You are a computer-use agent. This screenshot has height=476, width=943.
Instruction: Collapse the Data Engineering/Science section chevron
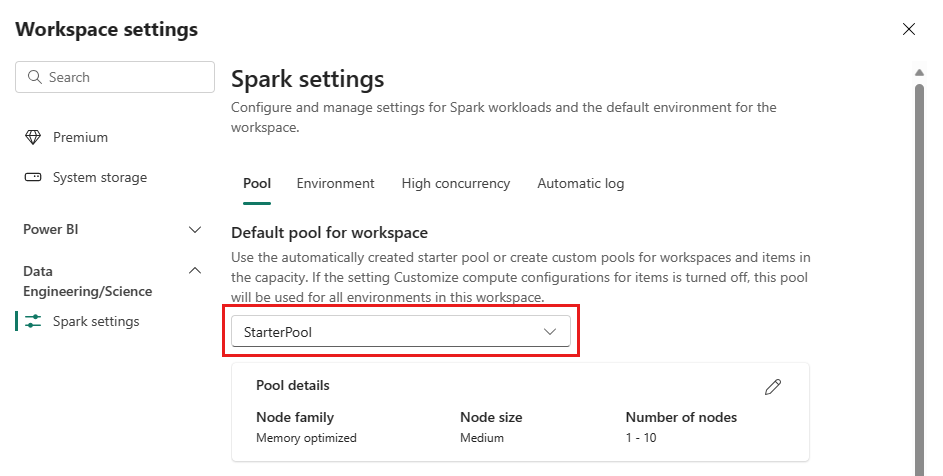(195, 271)
